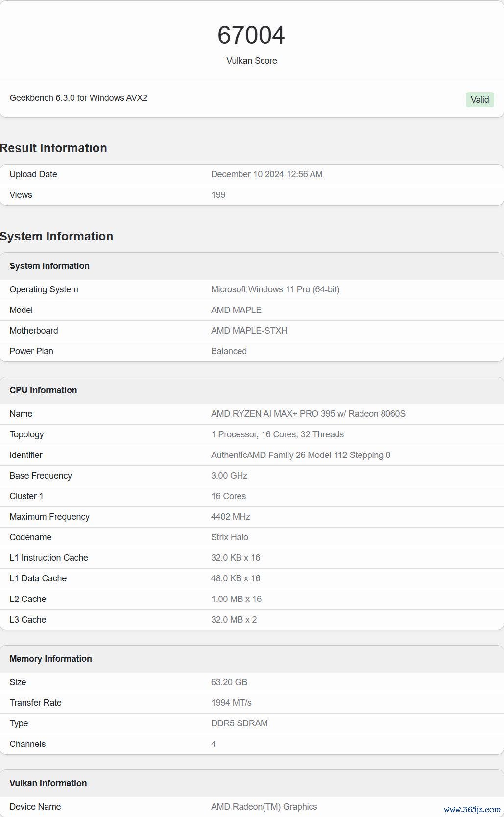Click the Maximum Frequency row label
The image size is (504, 817).
[x=49, y=517]
